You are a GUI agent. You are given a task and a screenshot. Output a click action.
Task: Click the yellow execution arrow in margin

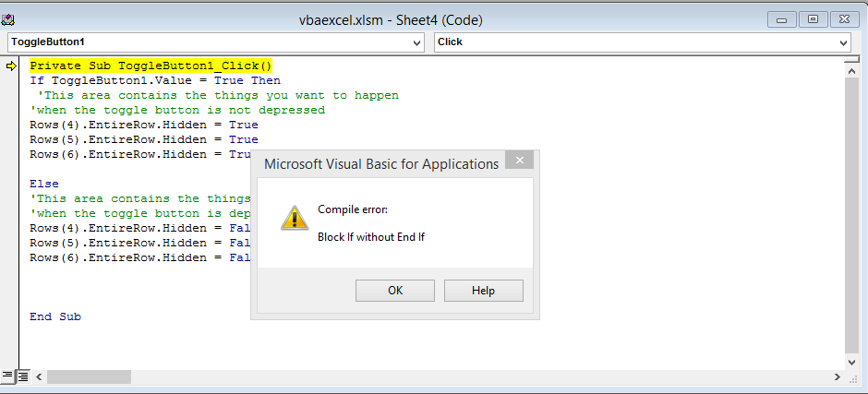point(11,66)
